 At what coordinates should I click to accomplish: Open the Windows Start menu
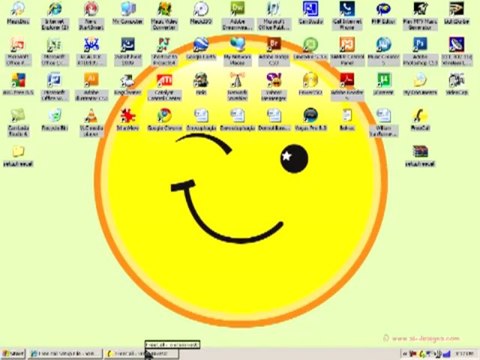pyautogui.click(x=13, y=353)
